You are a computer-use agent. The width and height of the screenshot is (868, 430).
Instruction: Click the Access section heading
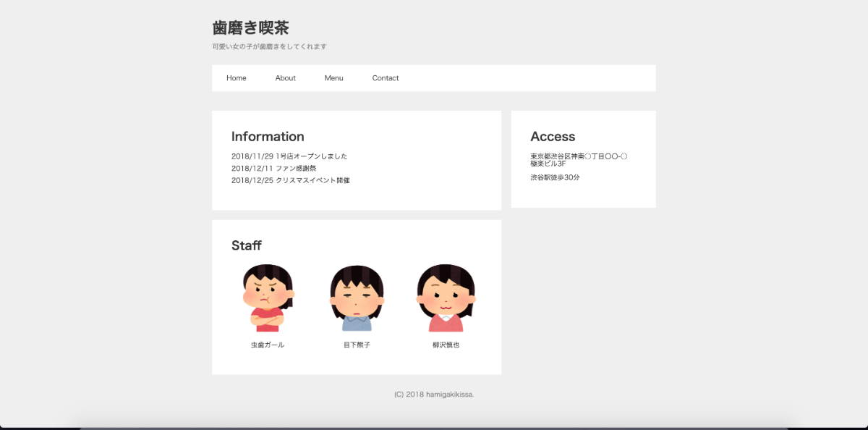tap(553, 137)
